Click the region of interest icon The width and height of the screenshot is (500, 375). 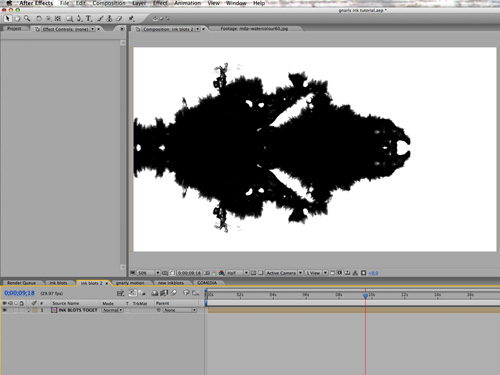253,273
